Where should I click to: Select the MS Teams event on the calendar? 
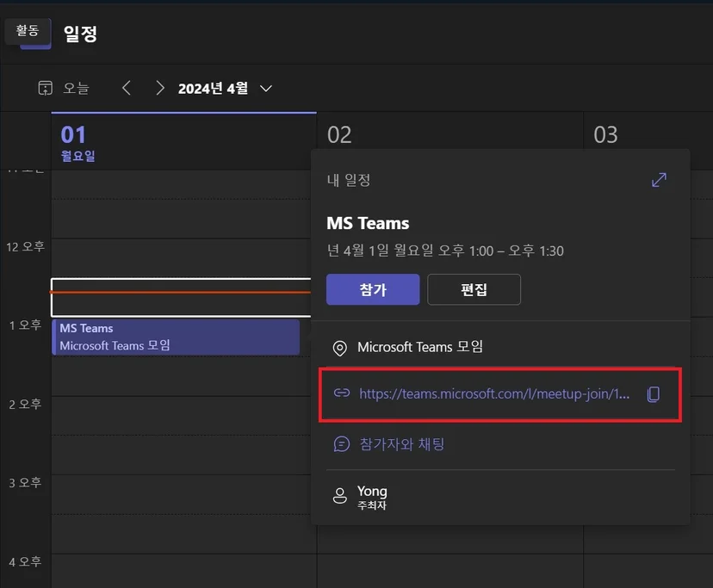[176, 337]
